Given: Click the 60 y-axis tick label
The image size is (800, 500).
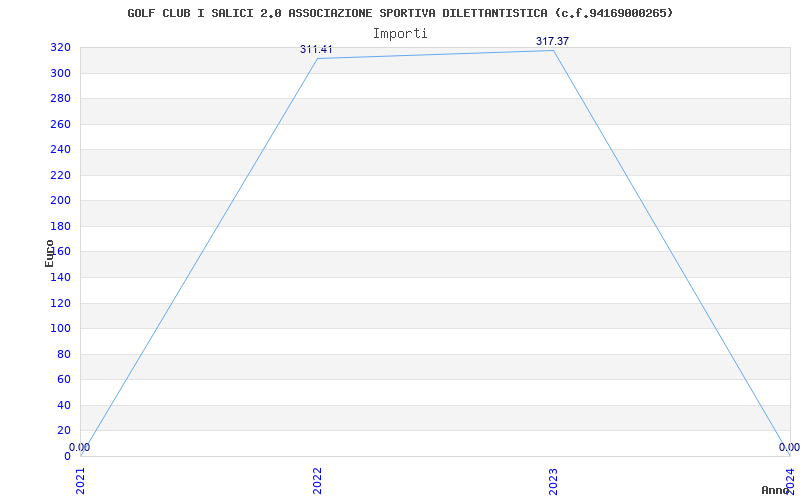Looking at the screenshot, I should (x=64, y=380).
